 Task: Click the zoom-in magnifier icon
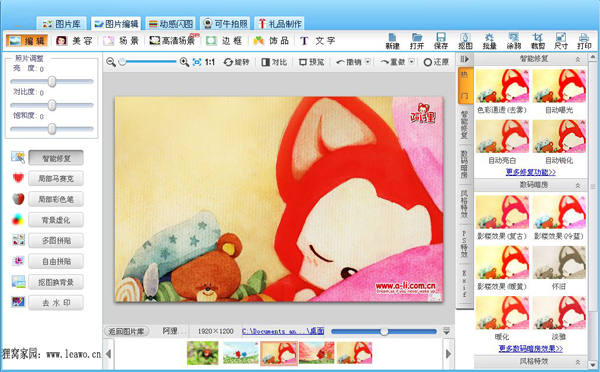coord(184,62)
